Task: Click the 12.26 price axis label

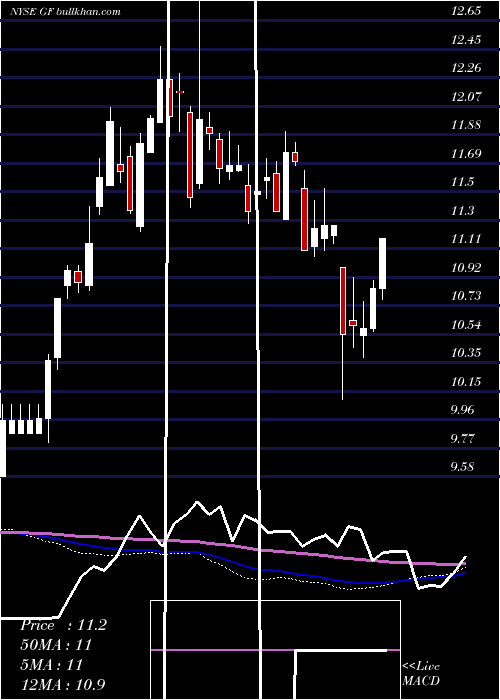Action: (x=466, y=68)
